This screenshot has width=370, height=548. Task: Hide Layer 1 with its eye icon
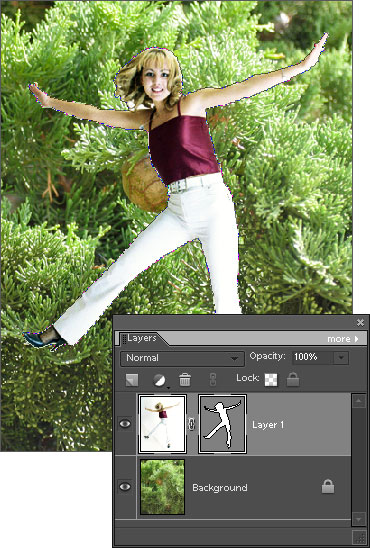(x=125, y=424)
